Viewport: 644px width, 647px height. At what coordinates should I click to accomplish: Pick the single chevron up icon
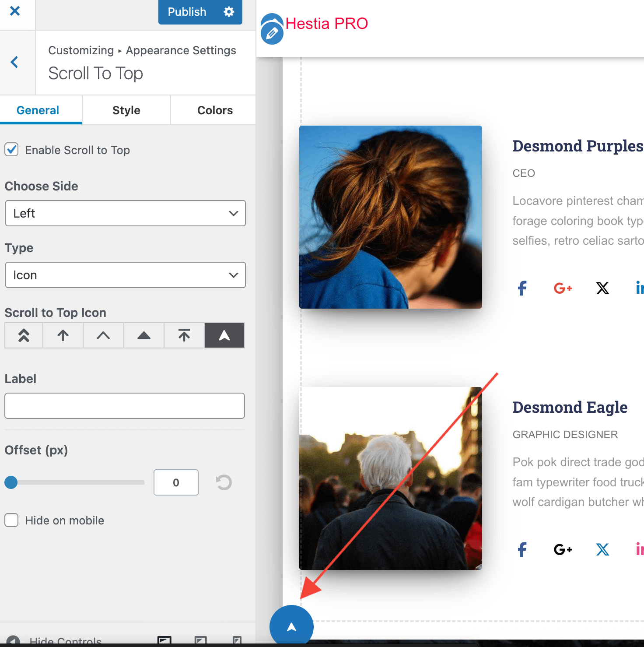(103, 335)
